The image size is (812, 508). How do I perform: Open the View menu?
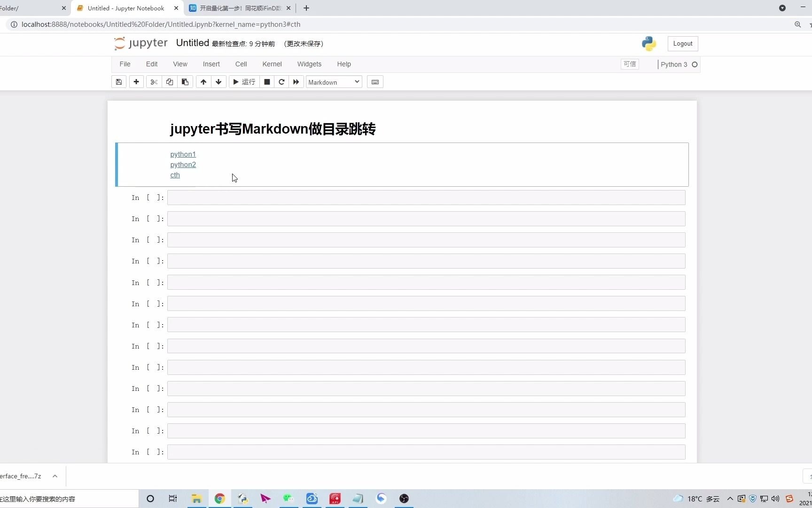[x=180, y=64]
